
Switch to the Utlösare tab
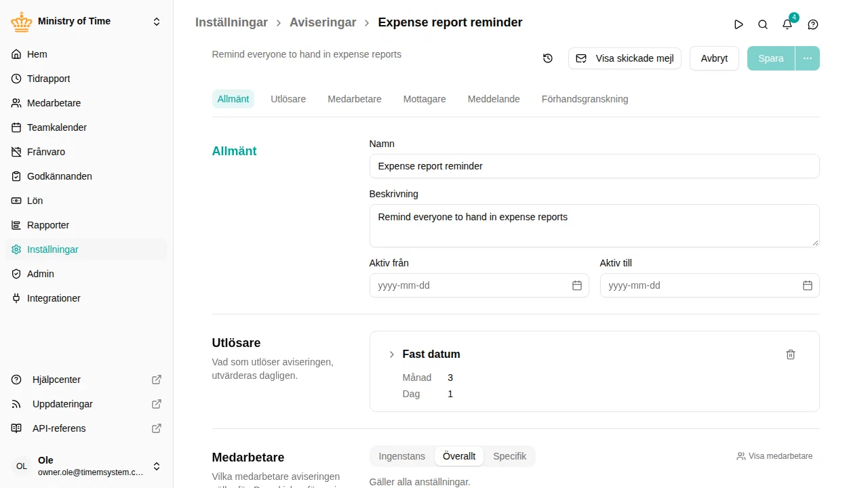click(x=288, y=99)
